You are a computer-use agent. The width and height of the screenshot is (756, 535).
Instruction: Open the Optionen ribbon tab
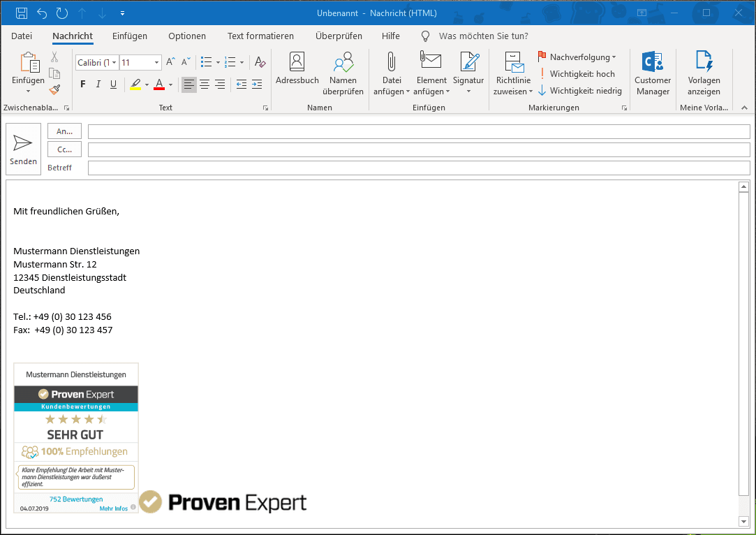pyautogui.click(x=186, y=36)
